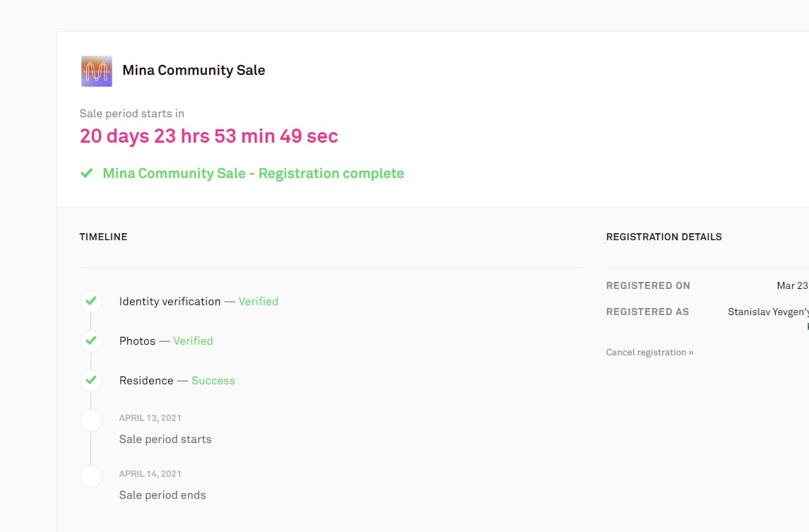This screenshot has height=532, width=809.
Task: Click the 'REGISTERED ON' label
Action: click(648, 286)
